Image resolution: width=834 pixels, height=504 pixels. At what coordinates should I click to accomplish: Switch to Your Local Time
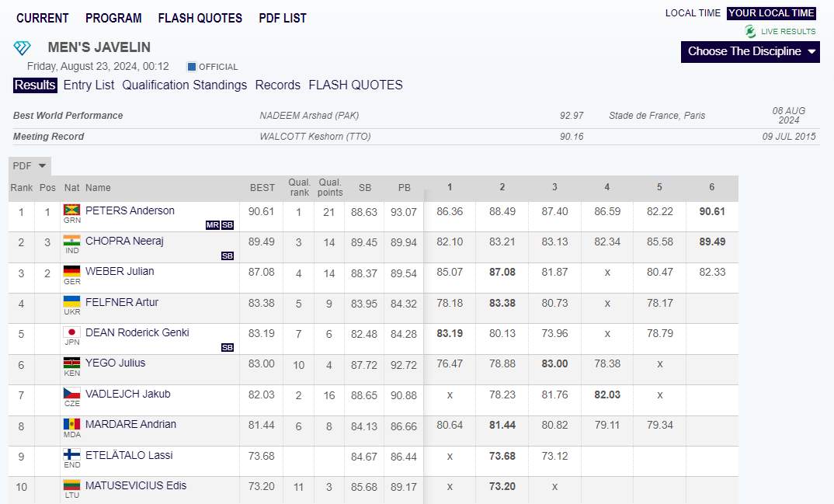pyautogui.click(x=771, y=13)
